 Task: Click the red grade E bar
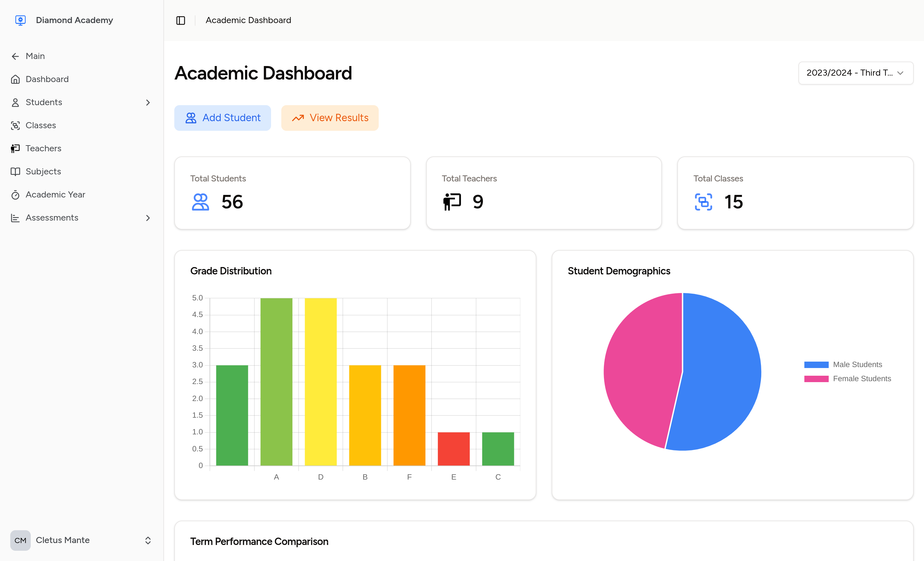click(454, 449)
